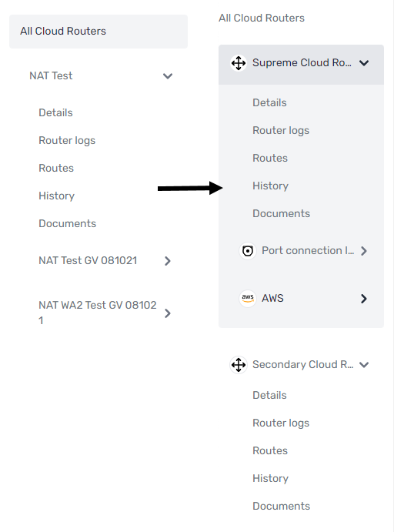Open Routes under Supreme Cloud Router

[x=270, y=158]
